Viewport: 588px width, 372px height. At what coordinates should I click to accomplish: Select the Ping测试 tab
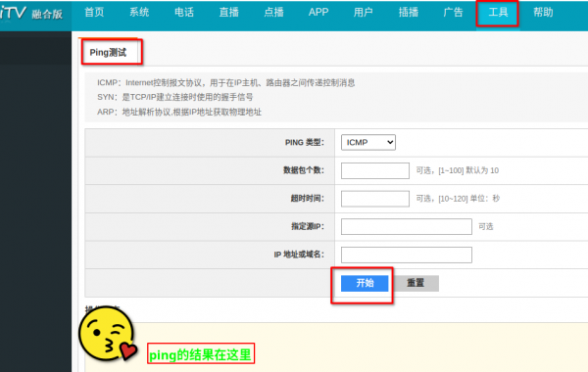pos(108,53)
